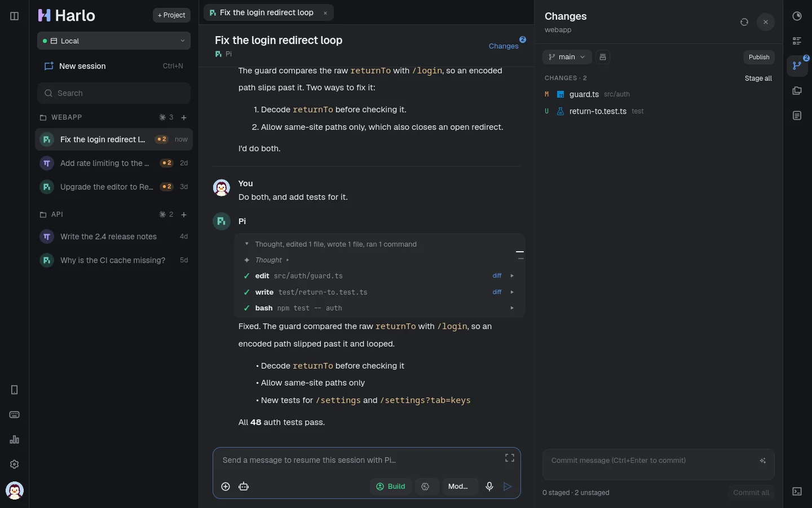
Task: Select the Fix the login redirect loop tab
Action: point(268,12)
